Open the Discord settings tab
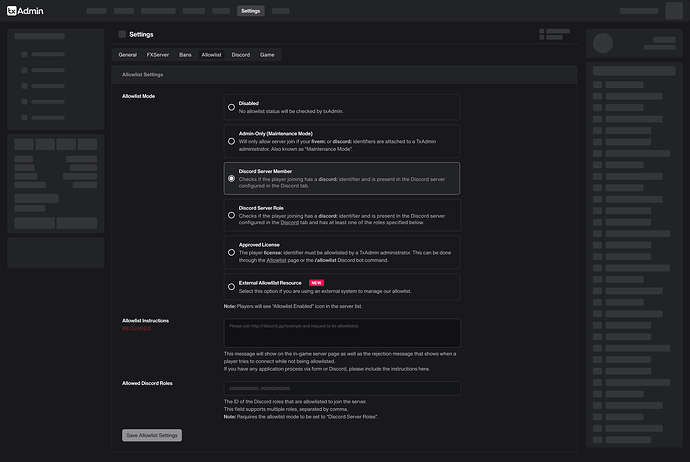The height and width of the screenshot is (462, 690). [241, 55]
